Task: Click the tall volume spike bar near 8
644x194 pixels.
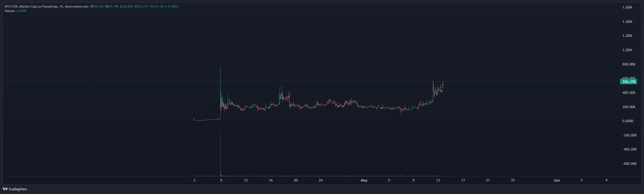Action: click(x=220, y=155)
